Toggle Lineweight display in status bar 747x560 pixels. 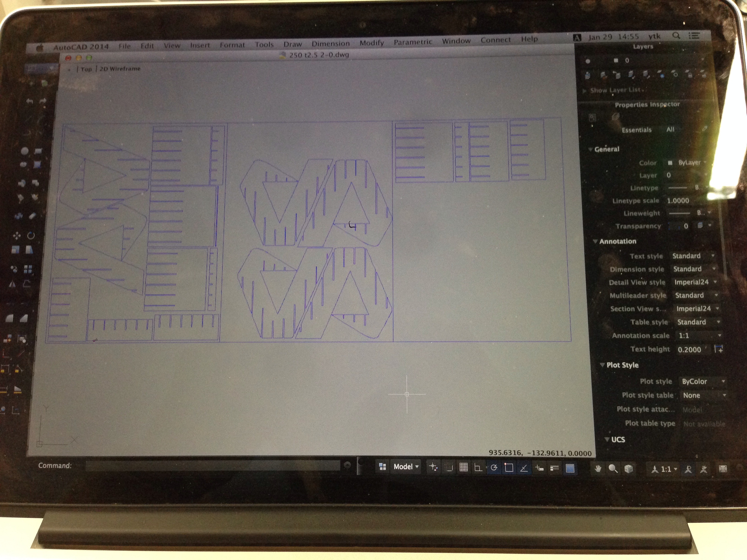[554, 468]
